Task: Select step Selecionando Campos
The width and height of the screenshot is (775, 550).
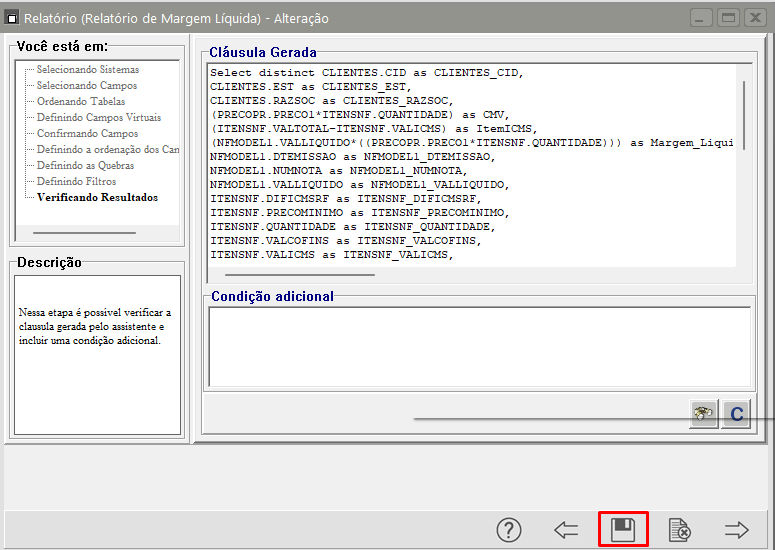Action: click(x=87, y=86)
